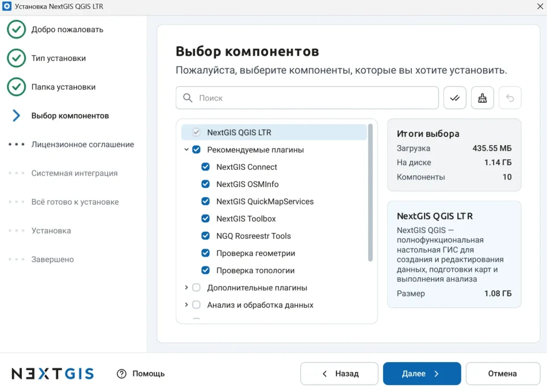Screen dimensions: 547x392
Task: Select NGQ Rosreestr Tools row label
Action: point(254,236)
